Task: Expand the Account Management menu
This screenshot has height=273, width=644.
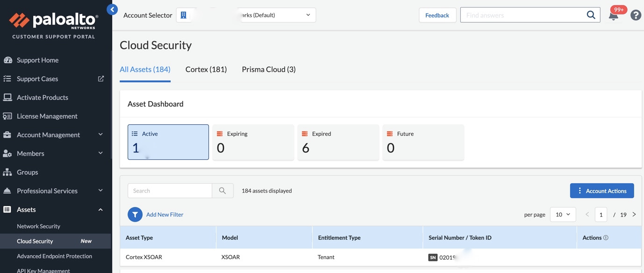Action: point(100,135)
